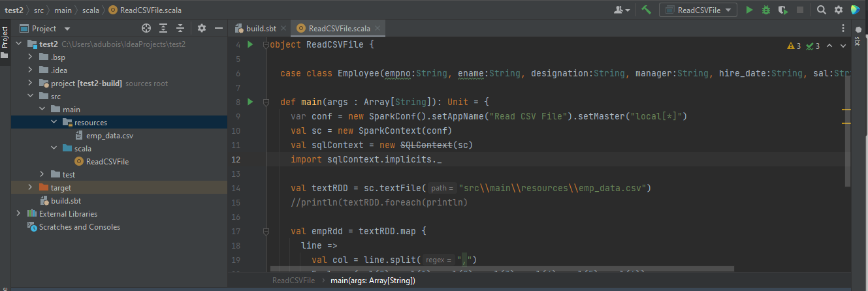The height and width of the screenshot is (291, 868).
Task: Go to next highlighted error arrow
Action: (843, 46)
